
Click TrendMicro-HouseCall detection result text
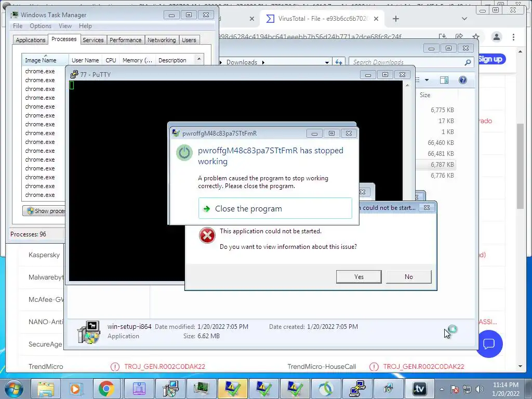pyautogui.click(x=423, y=366)
